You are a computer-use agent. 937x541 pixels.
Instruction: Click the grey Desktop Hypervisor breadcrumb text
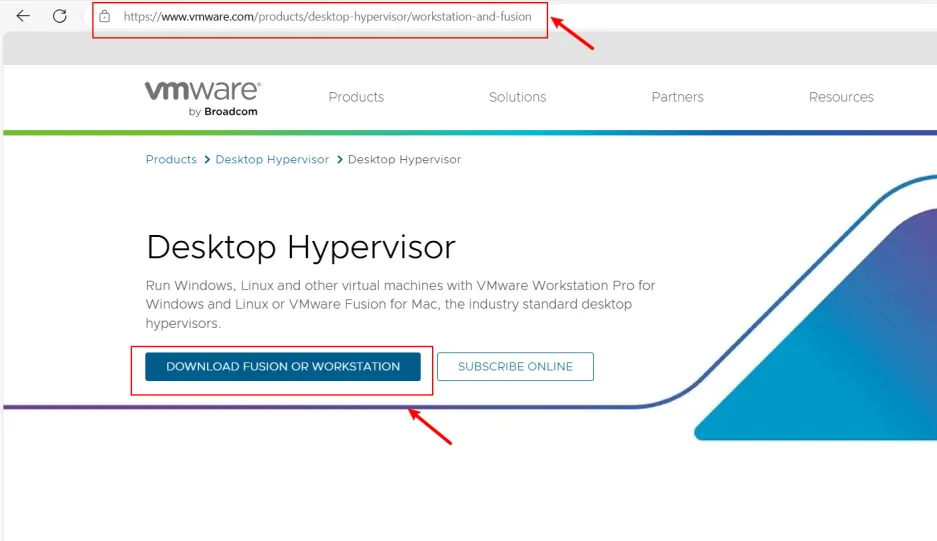(x=405, y=160)
